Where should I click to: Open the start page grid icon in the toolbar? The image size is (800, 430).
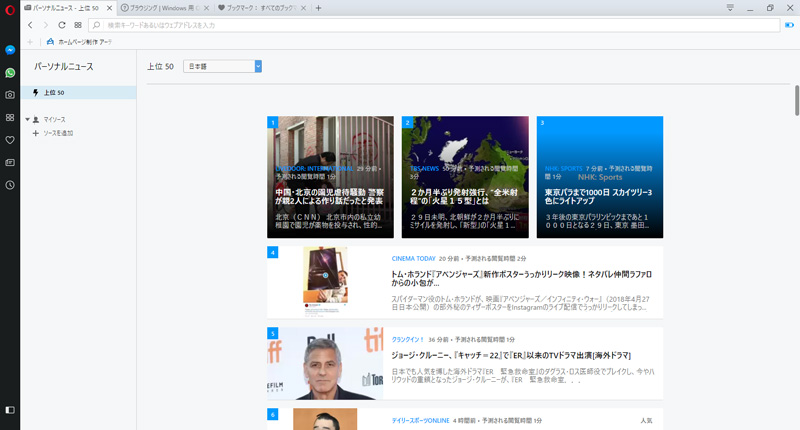point(78,25)
